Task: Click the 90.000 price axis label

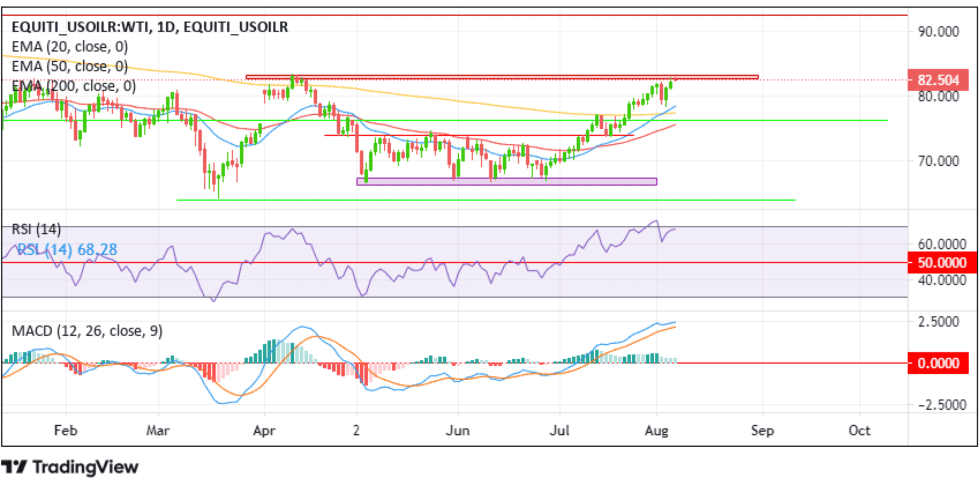Action: [x=938, y=32]
